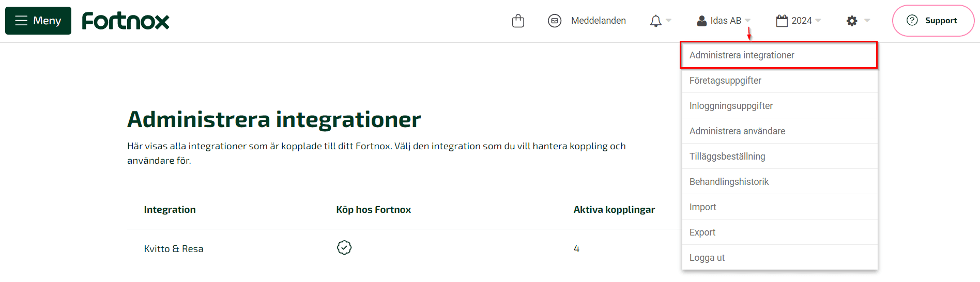Click the Fortnox logo
Screen dimensions: 980x282
pos(126,21)
